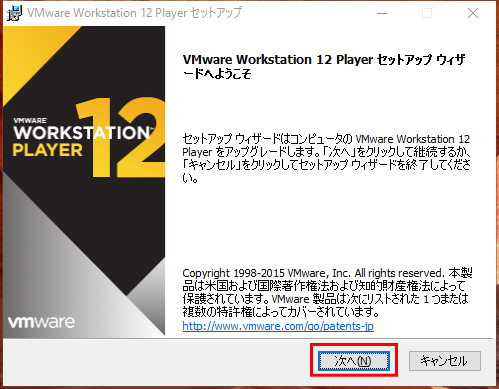
Task: Click the vmware logo on the banner
Action: (41, 322)
